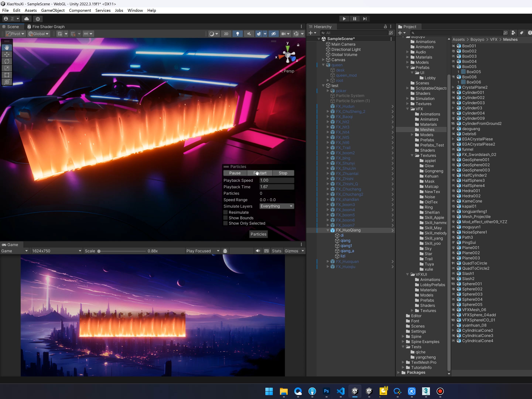Choose the Rect Transform tool
This screenshot has height=399, width=532.
[x=7, y=75]
